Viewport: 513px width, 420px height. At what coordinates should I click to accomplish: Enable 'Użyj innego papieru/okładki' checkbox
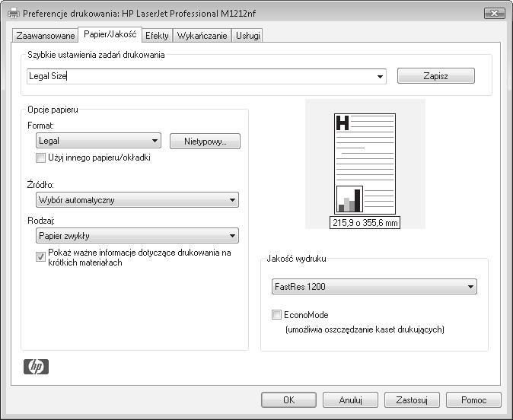(x=40, y=158)
